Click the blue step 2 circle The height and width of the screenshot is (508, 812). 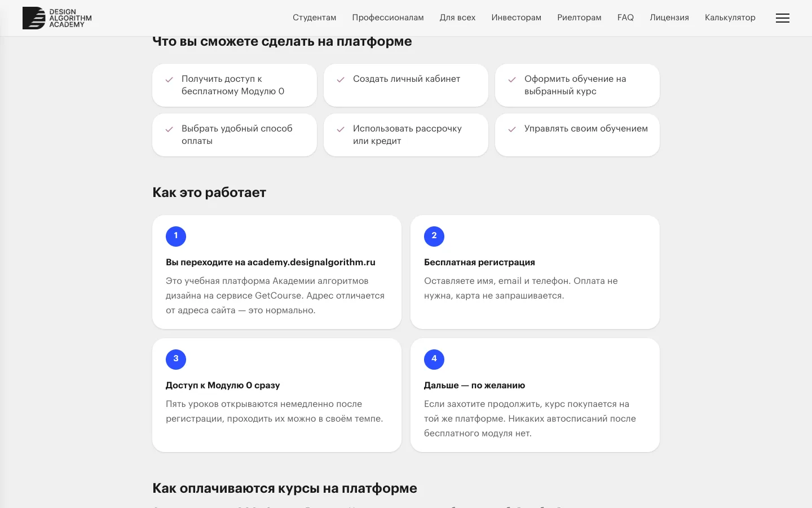tap(434, 236)
